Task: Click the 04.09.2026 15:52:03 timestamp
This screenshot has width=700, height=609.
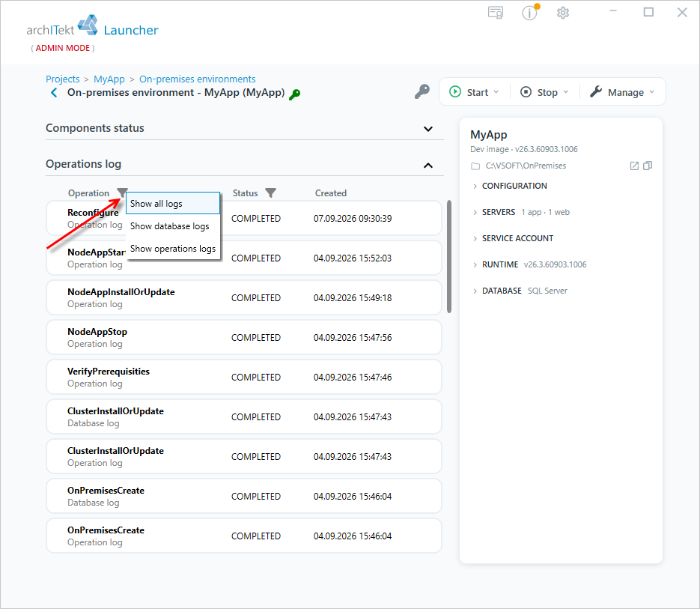Action: (x=353, y=258)
